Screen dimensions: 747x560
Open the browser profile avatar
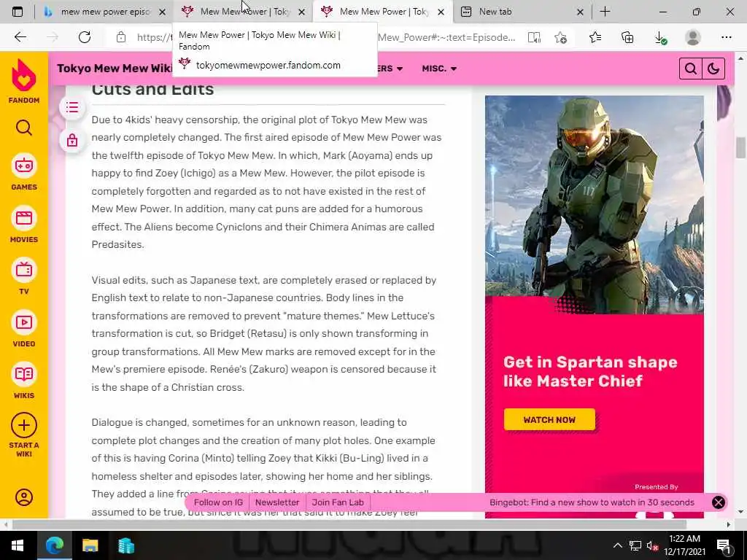tap(693, 37)
